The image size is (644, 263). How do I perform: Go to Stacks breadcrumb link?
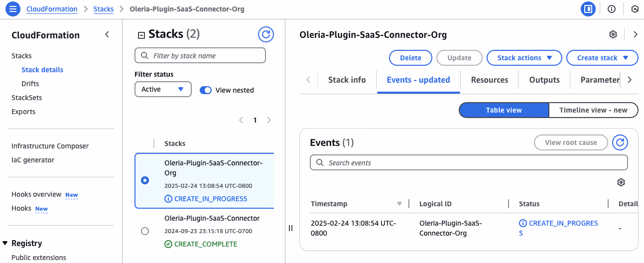[x=104, y=9]
